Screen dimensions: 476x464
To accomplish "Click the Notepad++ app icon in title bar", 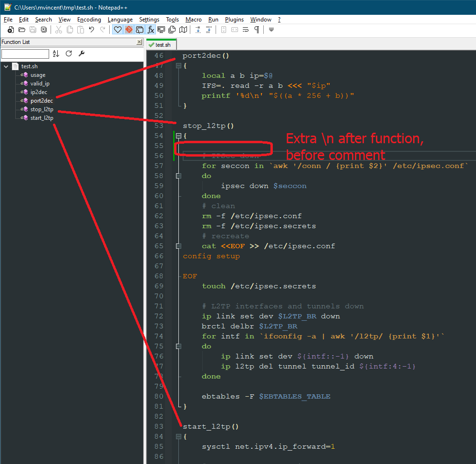I will point(8,7).
